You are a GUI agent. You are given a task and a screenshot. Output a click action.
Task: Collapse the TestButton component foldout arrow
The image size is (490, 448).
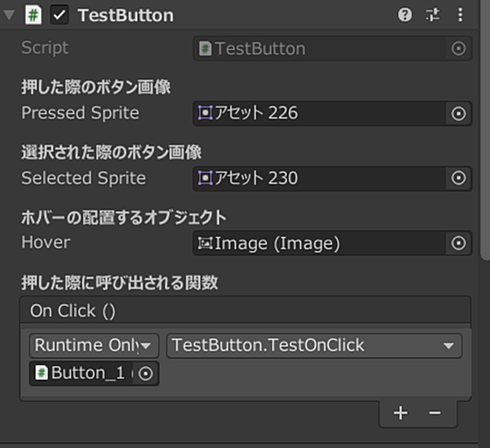[x=9, y=15]
